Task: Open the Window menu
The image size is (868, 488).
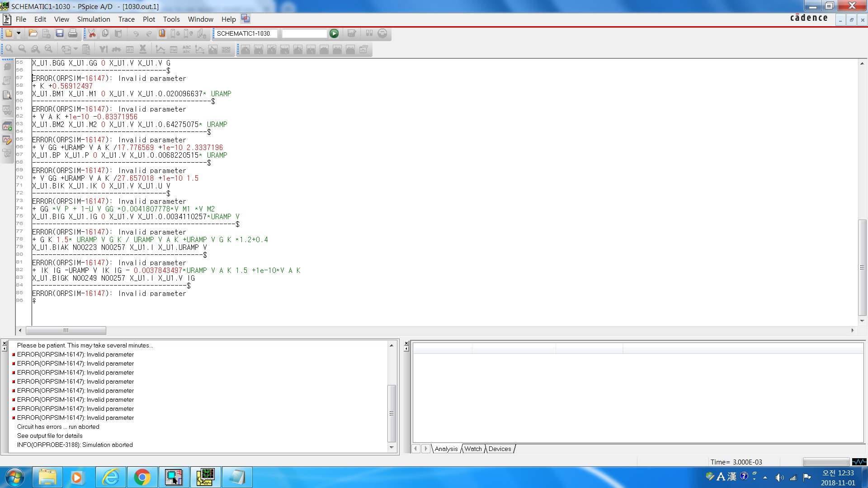Action: pos(201,19)
